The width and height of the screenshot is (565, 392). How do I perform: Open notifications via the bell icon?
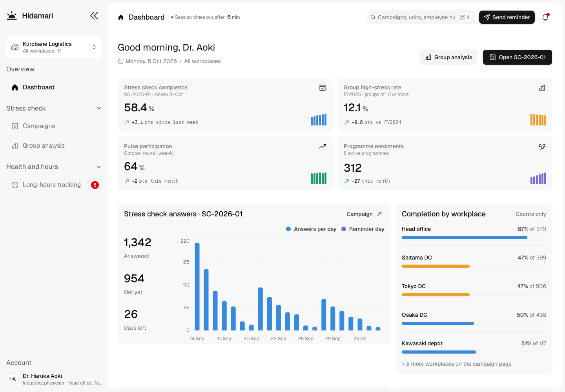[x=545, y=17]
